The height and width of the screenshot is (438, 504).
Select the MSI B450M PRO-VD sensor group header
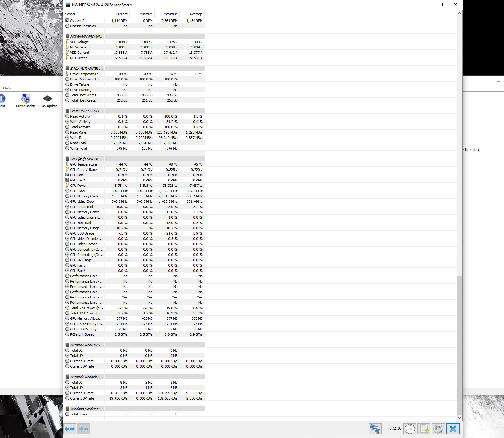(135, 37)
